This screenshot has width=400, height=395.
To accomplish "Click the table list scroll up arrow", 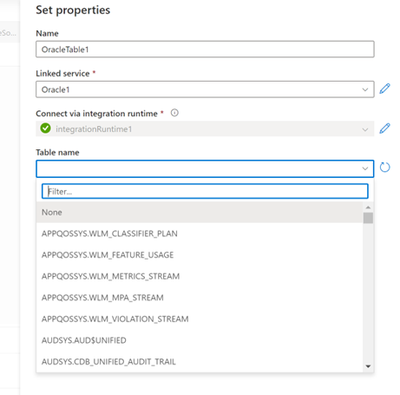I will [x=368, y=207].
